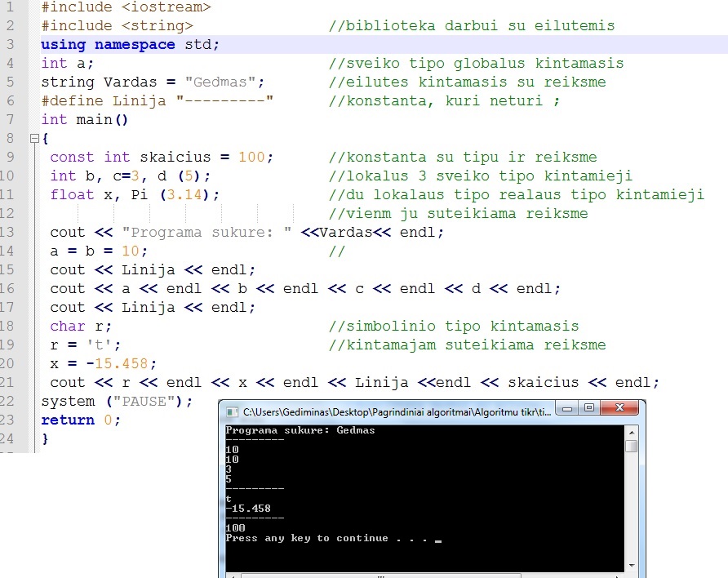Click the console vertical scroll thumb
Viewport: 728px width, 578px height.
click(632, 446)
